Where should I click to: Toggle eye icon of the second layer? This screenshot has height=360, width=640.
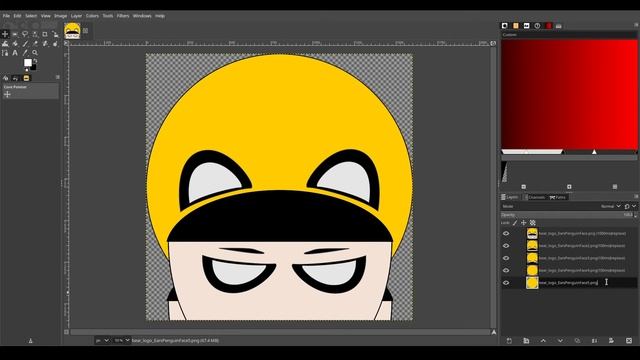pyautogui.click(x=506, y=246)
